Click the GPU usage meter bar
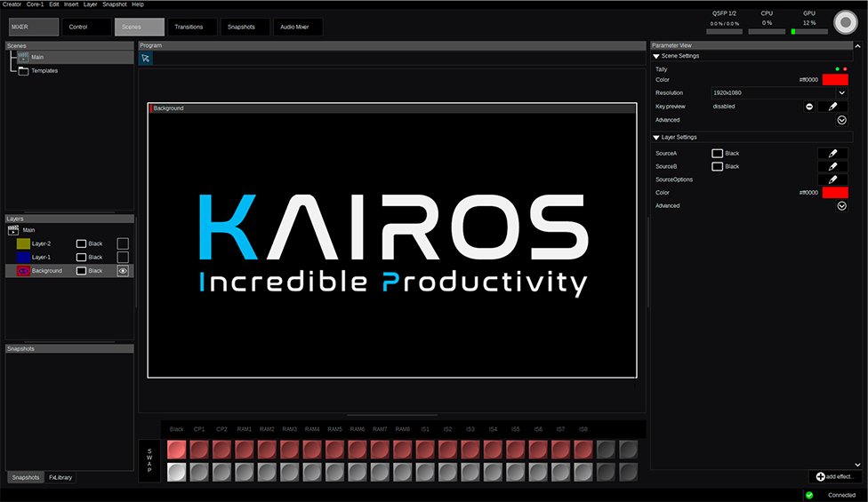Image resolution: width=868 pixels, height=502 pixels. click(809, 31)
